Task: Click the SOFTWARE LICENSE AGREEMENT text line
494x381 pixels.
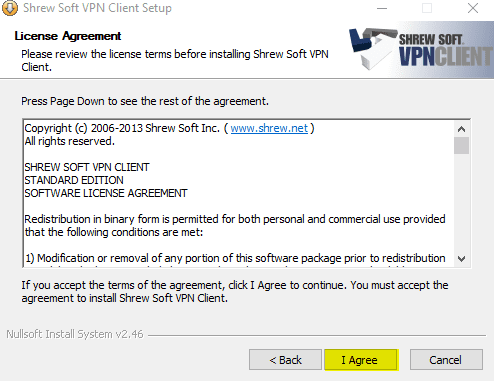Action: 106,193
